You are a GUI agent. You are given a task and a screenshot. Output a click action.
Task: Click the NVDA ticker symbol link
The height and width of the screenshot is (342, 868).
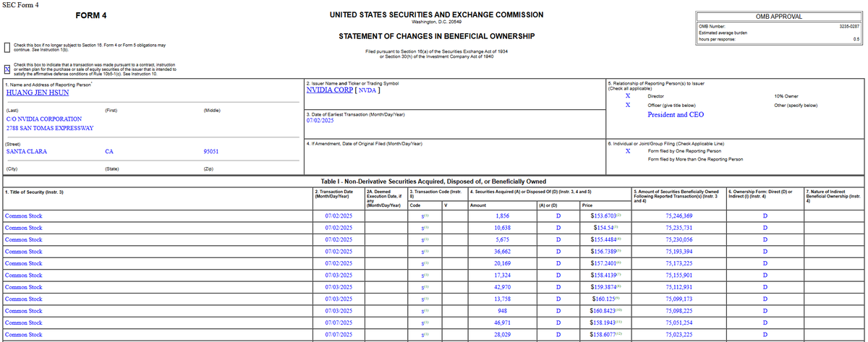(367, 90)
